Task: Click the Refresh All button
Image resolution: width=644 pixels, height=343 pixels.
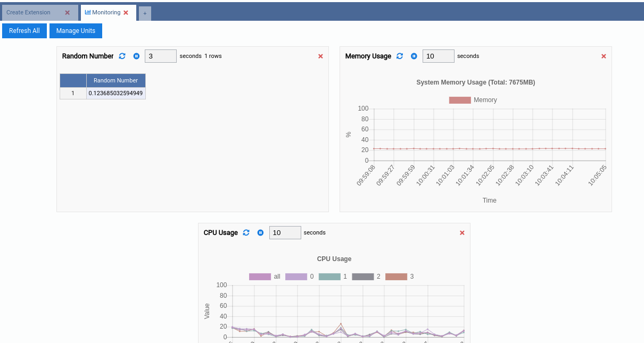Action: tap(24, 31)
